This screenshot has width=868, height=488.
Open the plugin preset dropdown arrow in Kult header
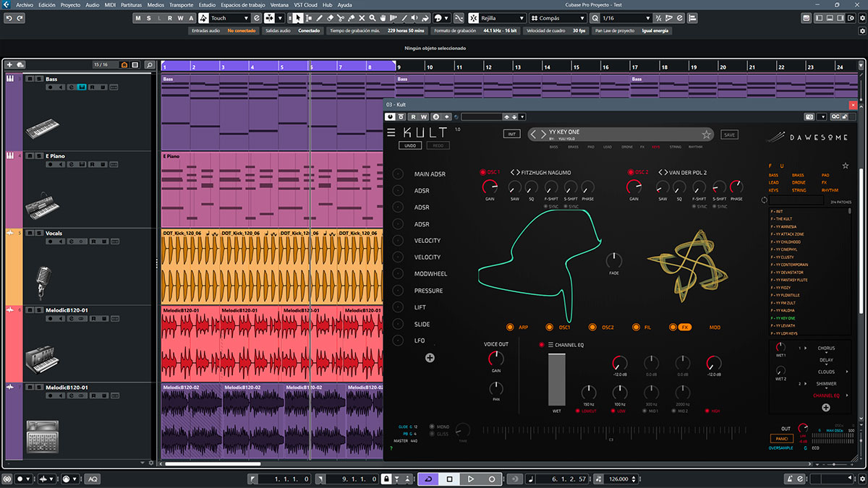[523, 116]
